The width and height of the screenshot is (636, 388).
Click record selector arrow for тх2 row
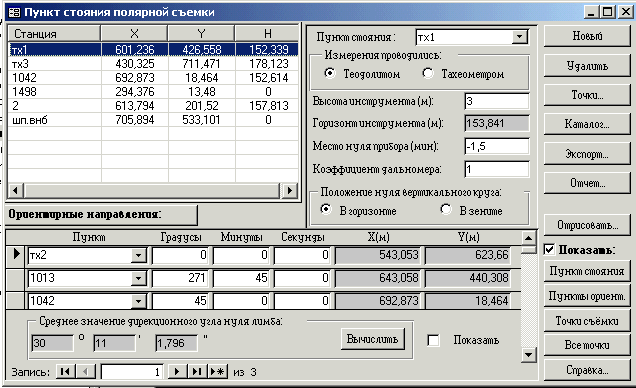pos(16,255)
